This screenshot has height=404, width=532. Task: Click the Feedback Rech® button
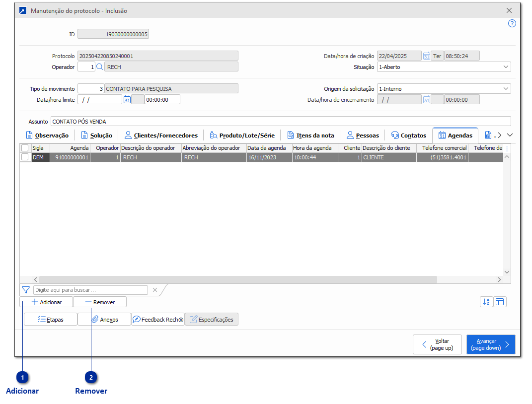(x=158, y=319)
